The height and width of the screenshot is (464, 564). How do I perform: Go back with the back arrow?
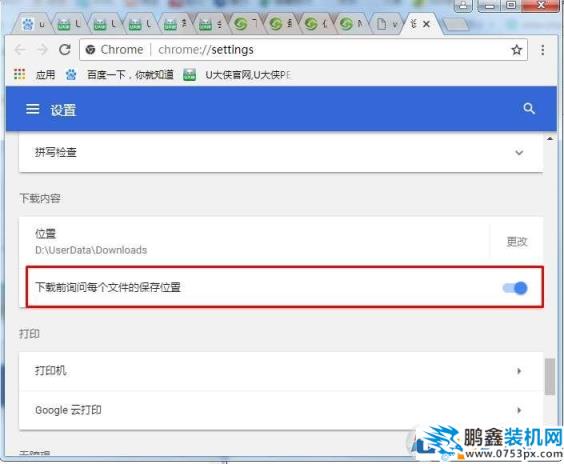(x=20, y=50)
